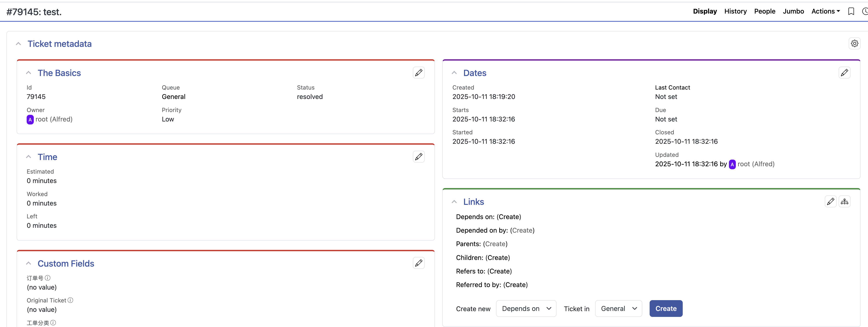Edit Time section via pencil icon
Screen dimensions: 868x327
pyautogui.click(x=419, y=157)
